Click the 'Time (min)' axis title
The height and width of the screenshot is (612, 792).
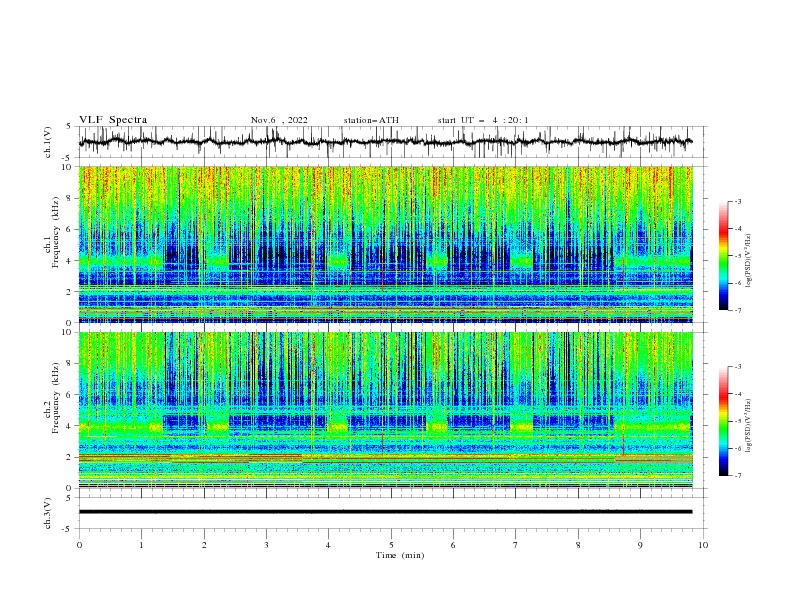(400, 555)
